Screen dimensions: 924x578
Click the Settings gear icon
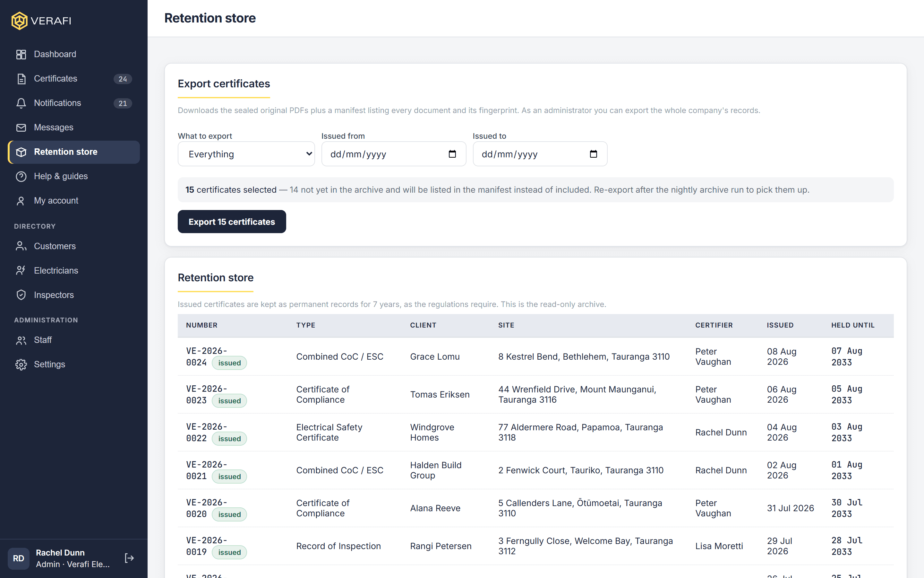click(21, 365)
